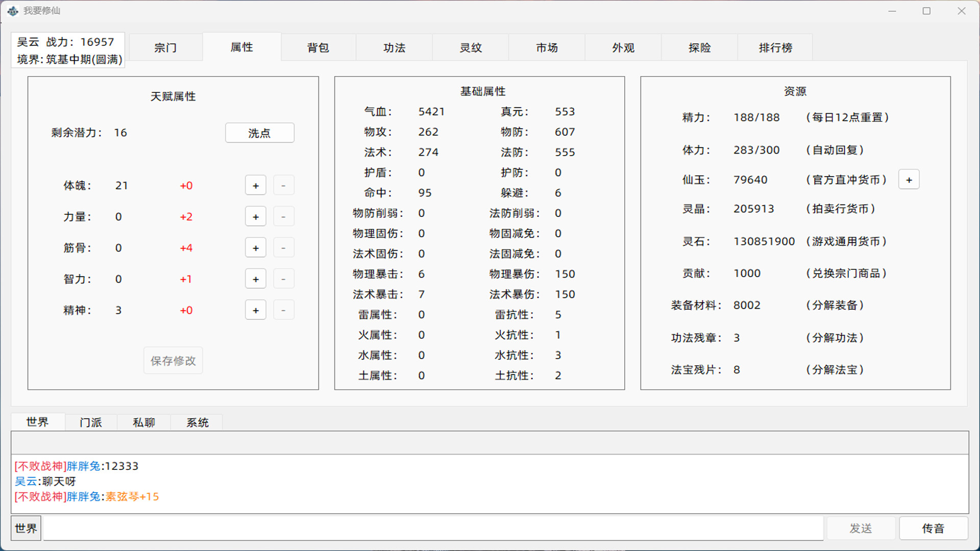Open the 探险 adventure tab
Screen dimensions: 980x551
[x=699, y=47]
